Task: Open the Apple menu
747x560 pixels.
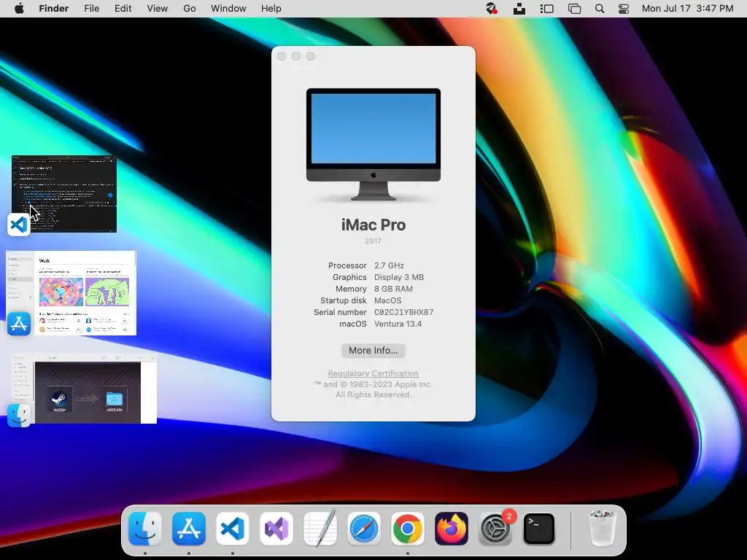Action: point(19,9)
